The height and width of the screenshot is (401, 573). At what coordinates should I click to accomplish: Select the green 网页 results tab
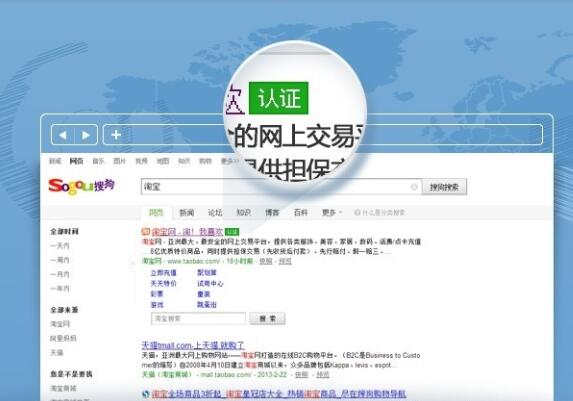tap(156, 213)
